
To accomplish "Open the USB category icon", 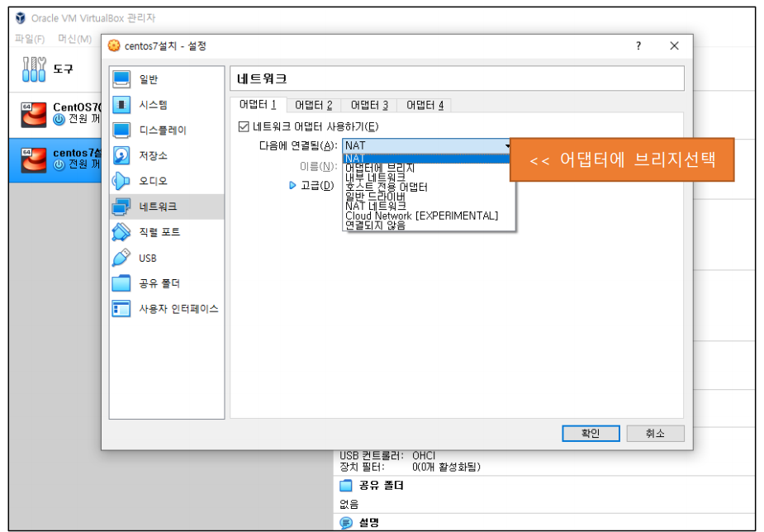I will 121,258.
